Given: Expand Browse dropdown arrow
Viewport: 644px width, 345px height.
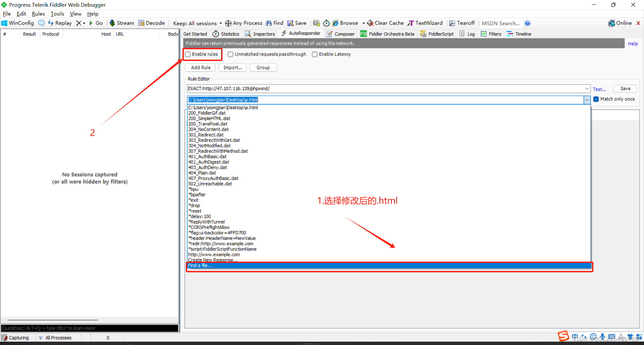Looking at the screenshot, I should click(363, 23).
